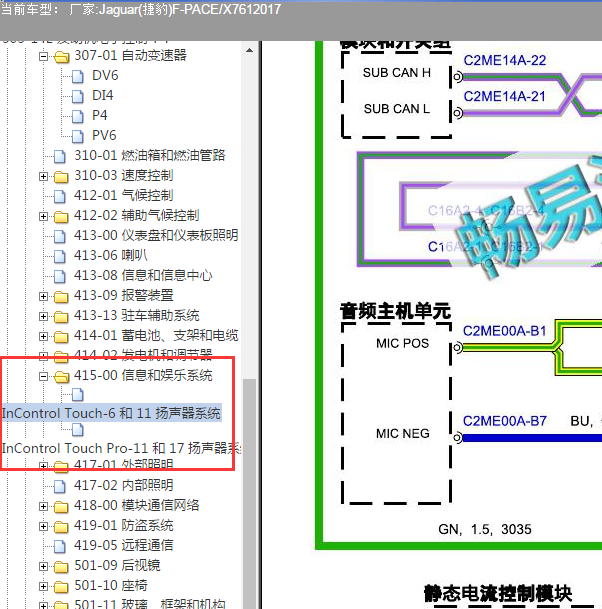This screenshot has width=602, height=609.
Task: Collapse the 307-01 自动变速器 folder
Action: pyautogui.click(x=43, y=56)
